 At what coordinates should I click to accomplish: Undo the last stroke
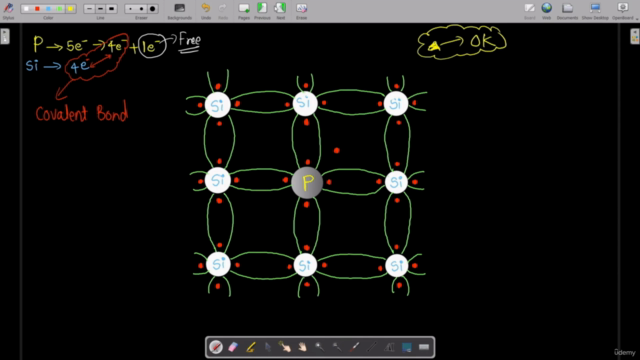click(206, 11)
